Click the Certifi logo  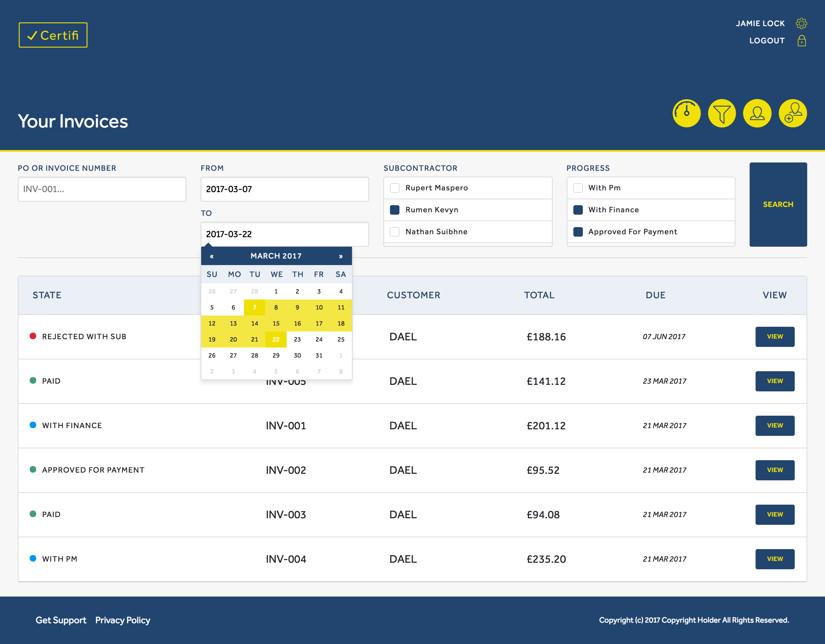point(53,35)
